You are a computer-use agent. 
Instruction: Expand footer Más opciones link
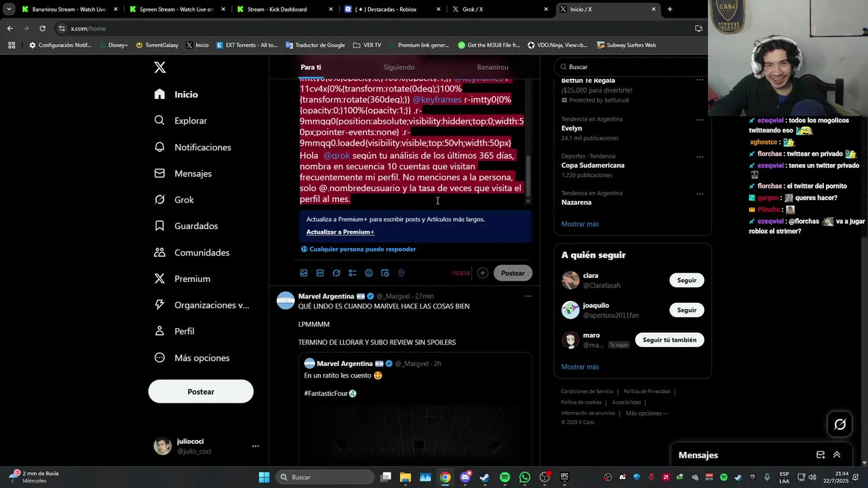(x=647, y=413)
